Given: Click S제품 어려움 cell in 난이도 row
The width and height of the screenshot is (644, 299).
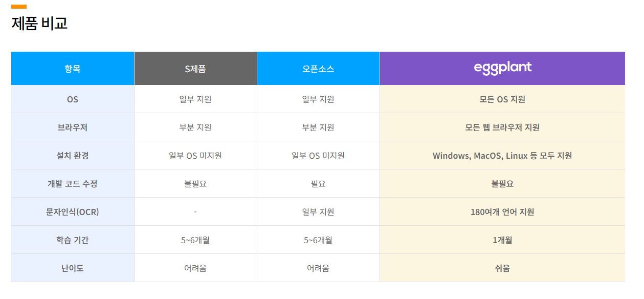Looking at the screenshot, I should [x=195, y=268].
